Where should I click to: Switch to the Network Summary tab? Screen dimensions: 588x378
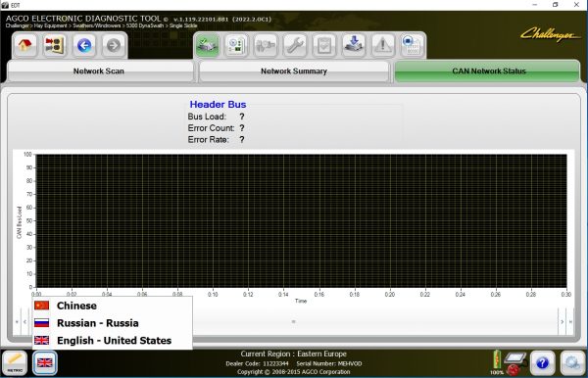(294, 71)
